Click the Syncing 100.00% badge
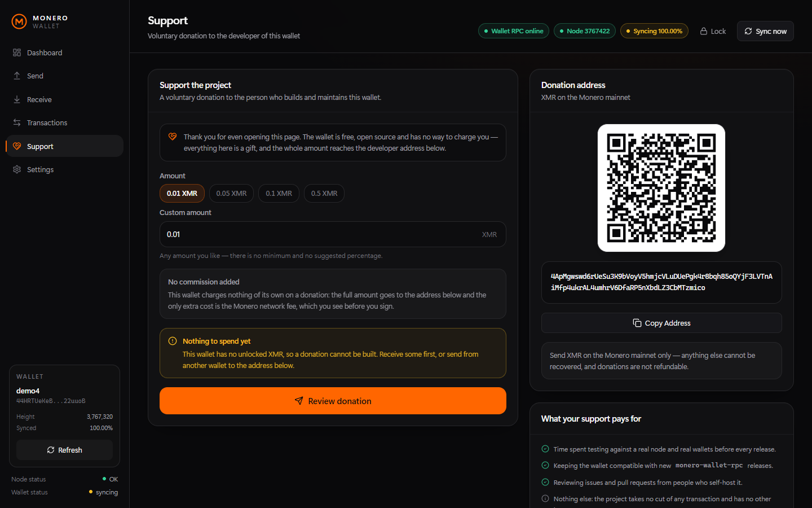 [654, 31]
